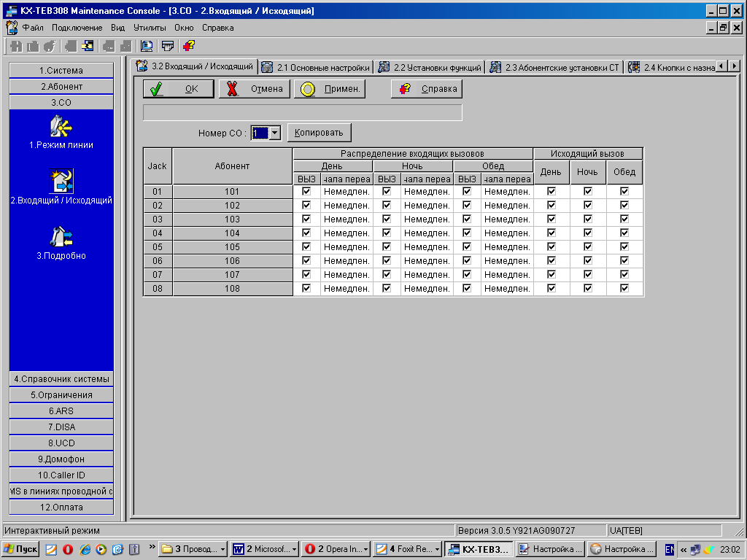Switch to the Настройка ... taskbar window next to KX-TEB3...
747x560 pixels.
pyautogui.click(x=550, y=550)
